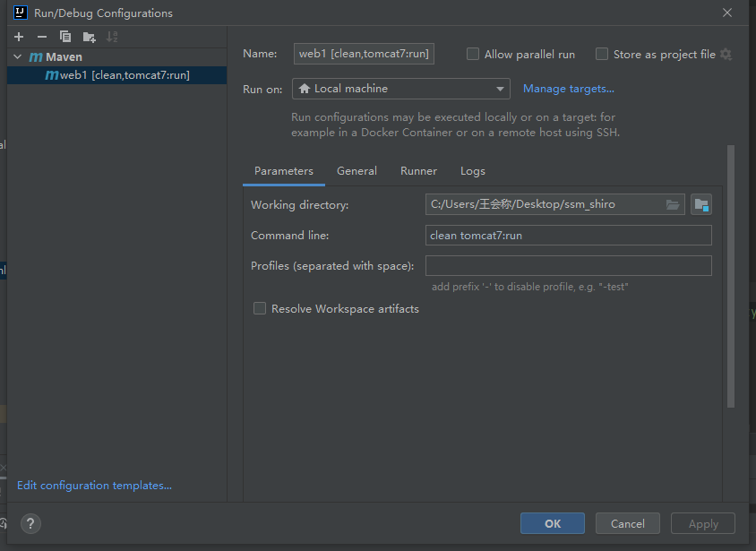This screenshot has width=756, height=551.
Task: Browse working directory with the folder icon
Action: click(673, 205)
